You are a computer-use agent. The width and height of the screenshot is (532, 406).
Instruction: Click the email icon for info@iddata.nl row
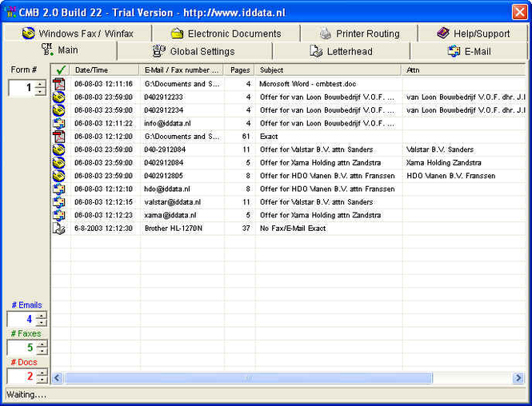point(59,123)
